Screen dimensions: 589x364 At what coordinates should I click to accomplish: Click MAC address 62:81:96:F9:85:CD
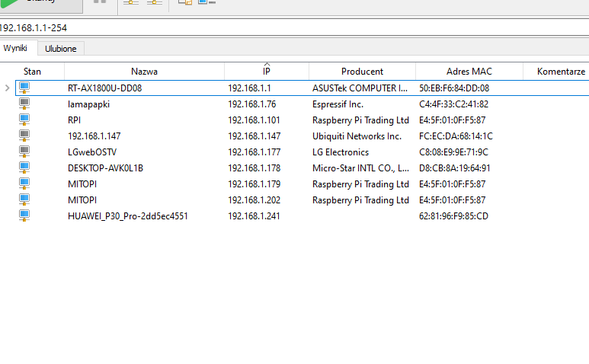[454, 216]
